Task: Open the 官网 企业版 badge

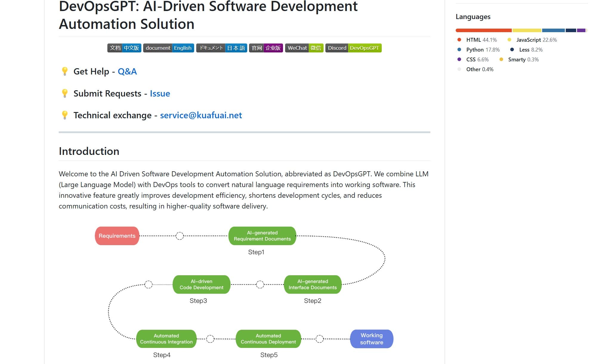Action: click(266, 48)
